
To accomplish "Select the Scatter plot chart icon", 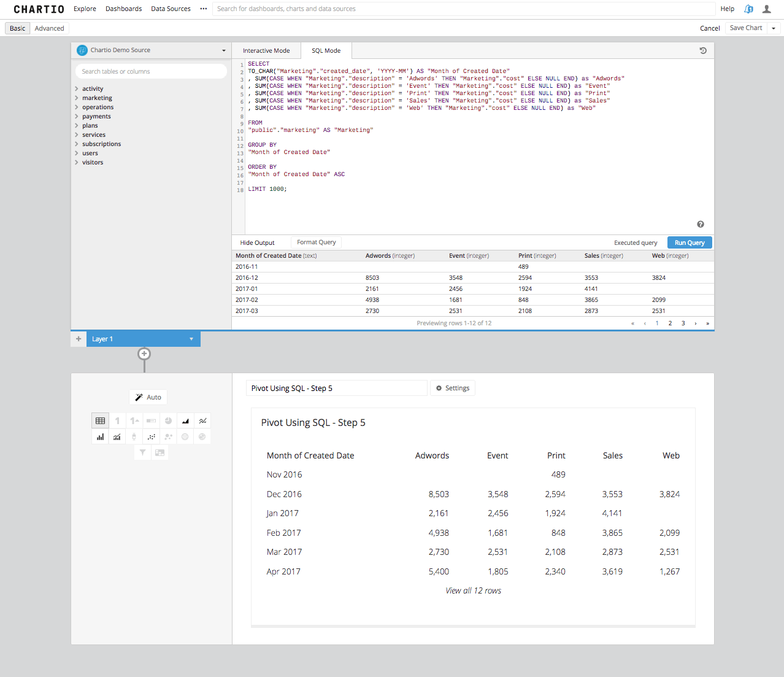I will click(151, 437).
